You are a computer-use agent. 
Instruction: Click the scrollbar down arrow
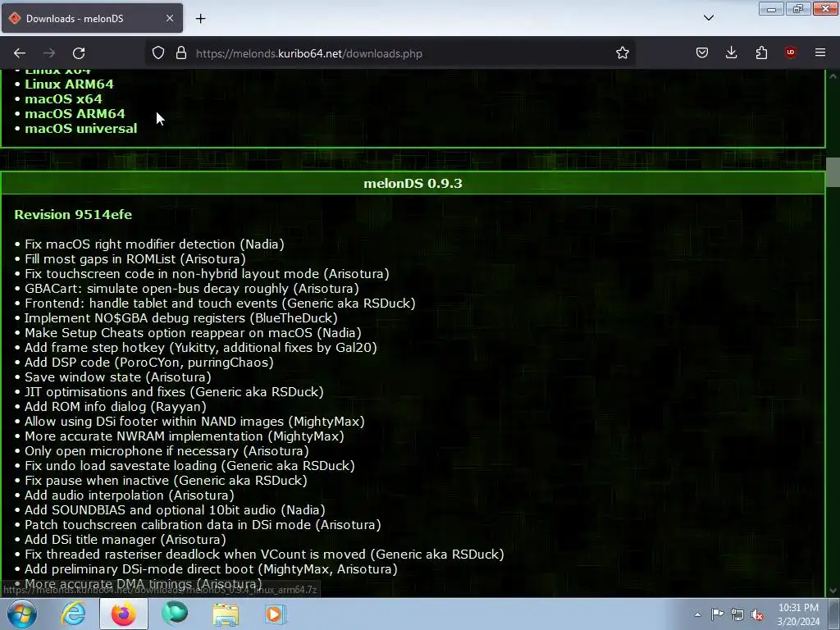tap(833, 591)
